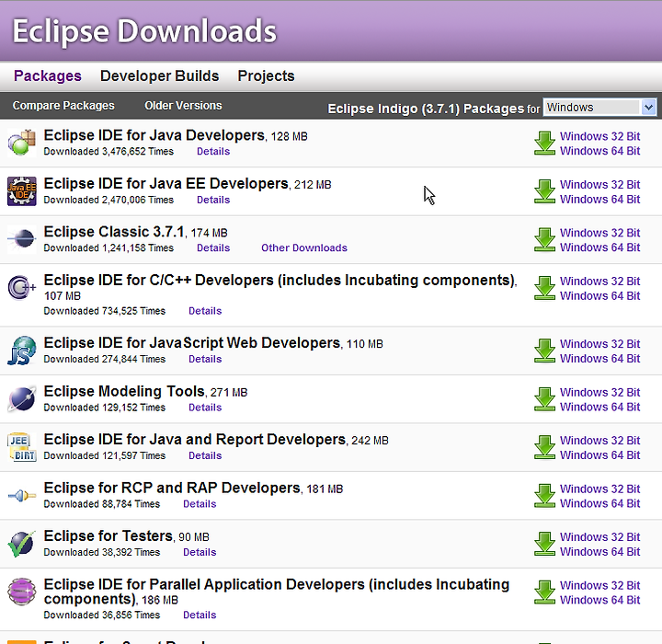Click the Eclipse Classic 3.7.1 package icon
Viewport: 662px width, 644px height.
[21, 239]
